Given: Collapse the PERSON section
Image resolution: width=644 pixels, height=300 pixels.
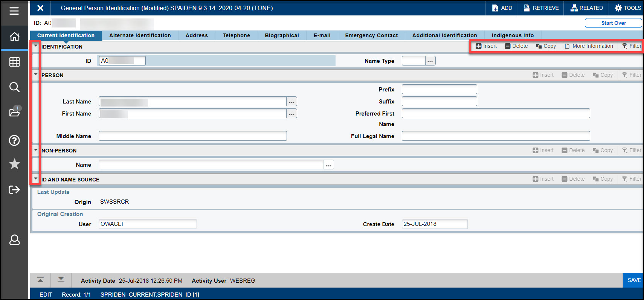Looking at the screenshot, I should (x=36, y=75).
